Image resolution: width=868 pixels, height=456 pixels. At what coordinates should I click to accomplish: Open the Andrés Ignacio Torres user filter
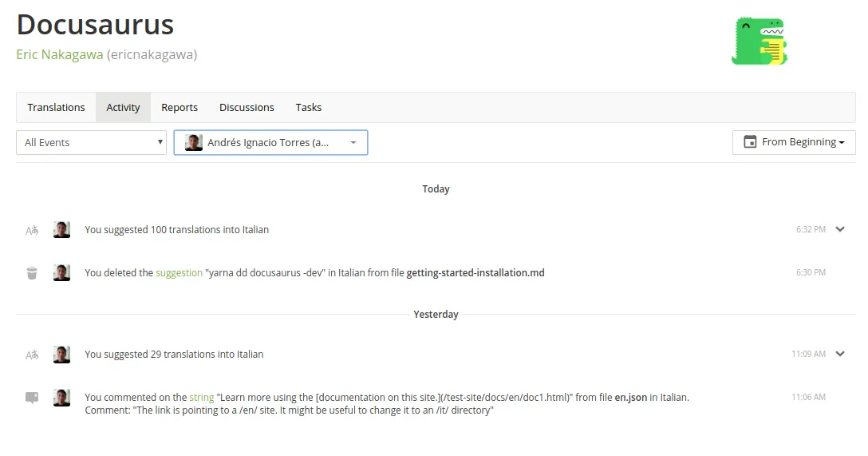point(270,142)
